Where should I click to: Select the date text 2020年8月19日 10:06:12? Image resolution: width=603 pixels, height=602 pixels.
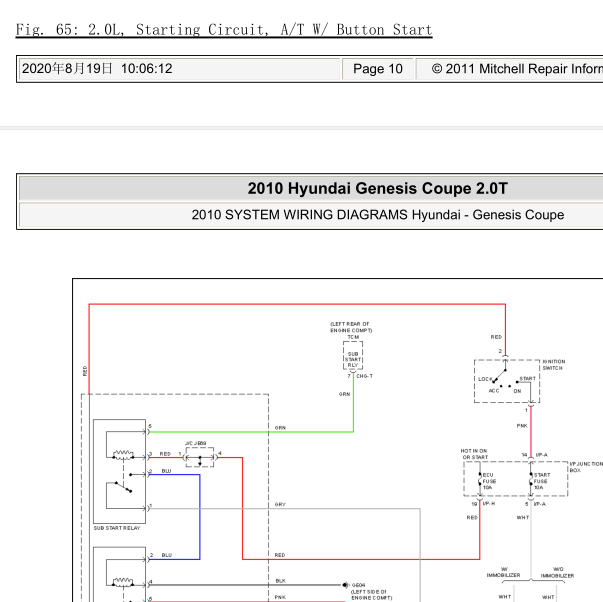point(97,68)
